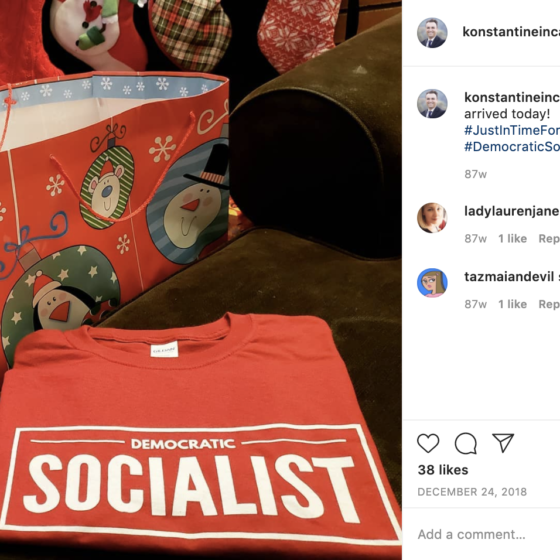
Task: Open caption author's profile avatar
Action: (432, 104)
